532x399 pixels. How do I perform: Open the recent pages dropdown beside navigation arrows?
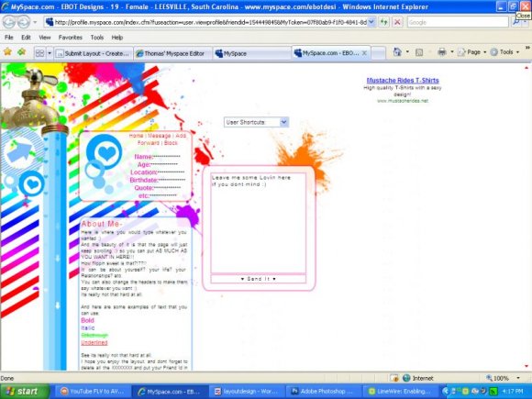point(35,23)
